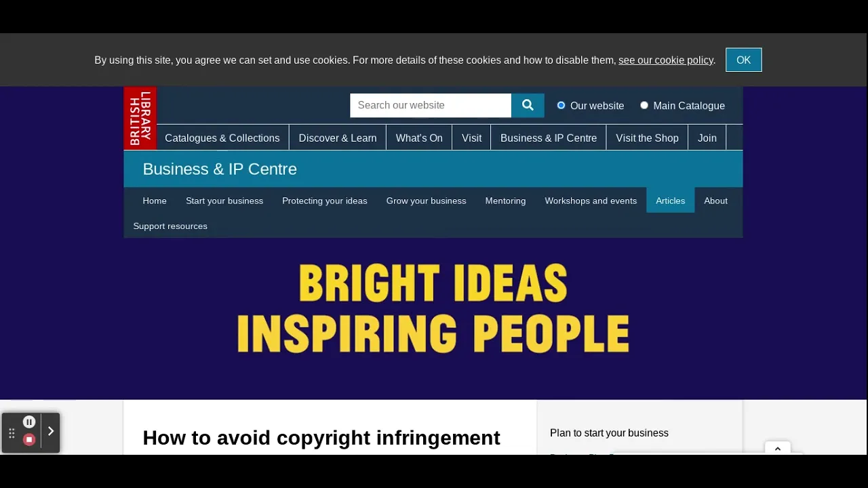
Task: Open Start your business tab
Action: coord(224,201)
